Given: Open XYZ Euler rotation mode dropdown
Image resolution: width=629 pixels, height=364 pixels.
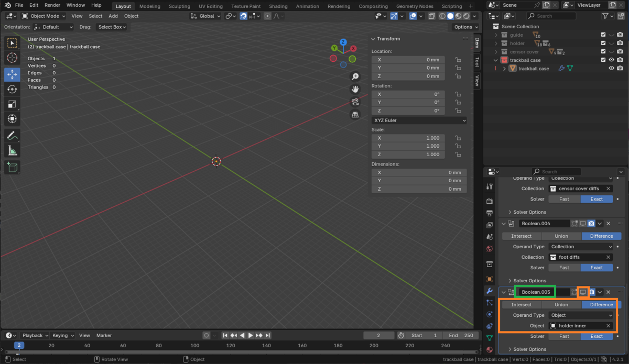Looking at the screenshot, I should click(x=419, y=120).
